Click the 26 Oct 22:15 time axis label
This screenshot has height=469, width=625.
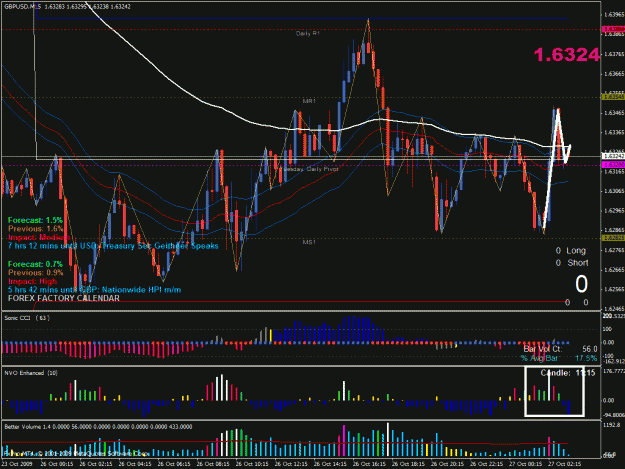(486, 464)
